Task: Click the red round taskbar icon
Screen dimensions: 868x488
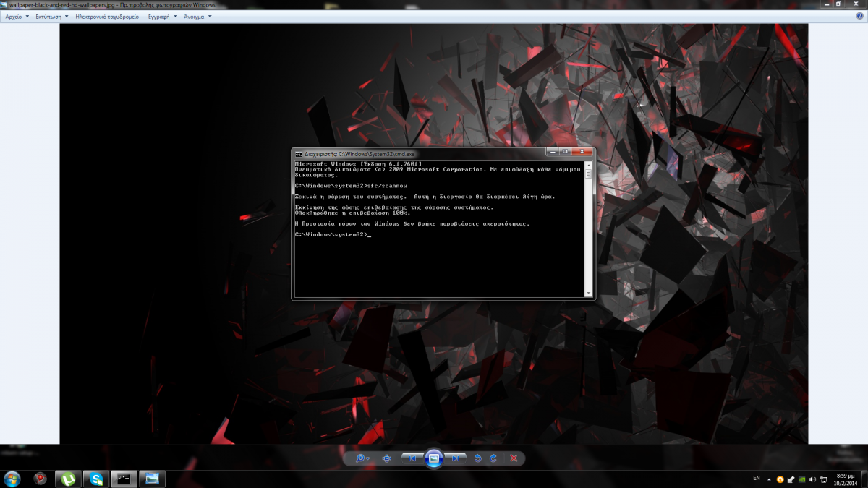Action: pyautogui.click(x=41, y=479)
